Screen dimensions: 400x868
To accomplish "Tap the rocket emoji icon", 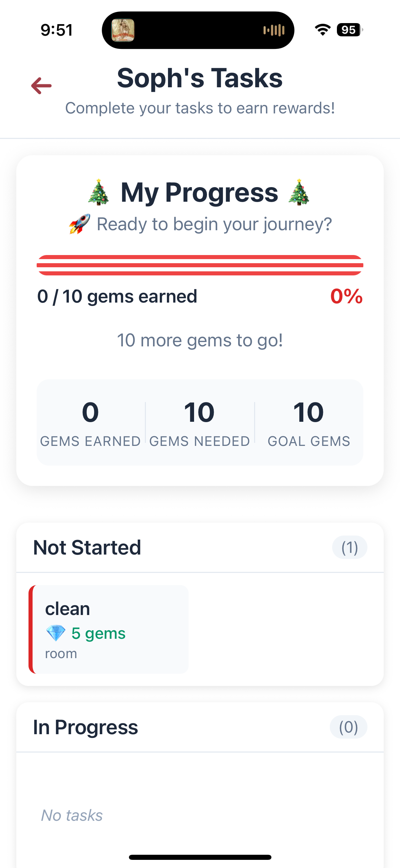I will (80, 224).
